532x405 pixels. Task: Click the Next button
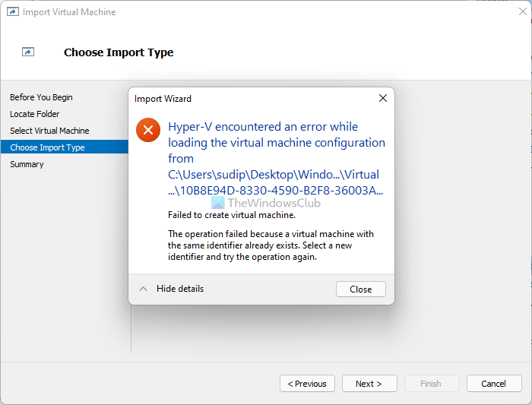(x=369, y=384)
